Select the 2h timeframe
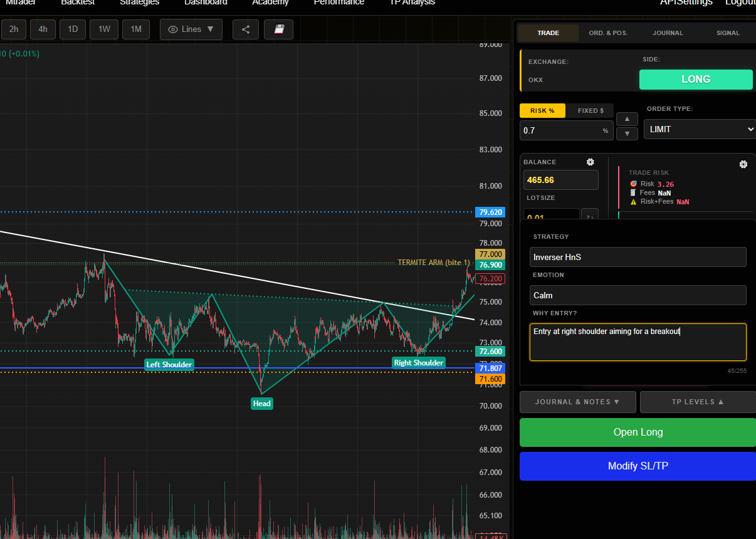Image resolution: width=756 pixels, height=539 pixels. (x=14, y=29)
